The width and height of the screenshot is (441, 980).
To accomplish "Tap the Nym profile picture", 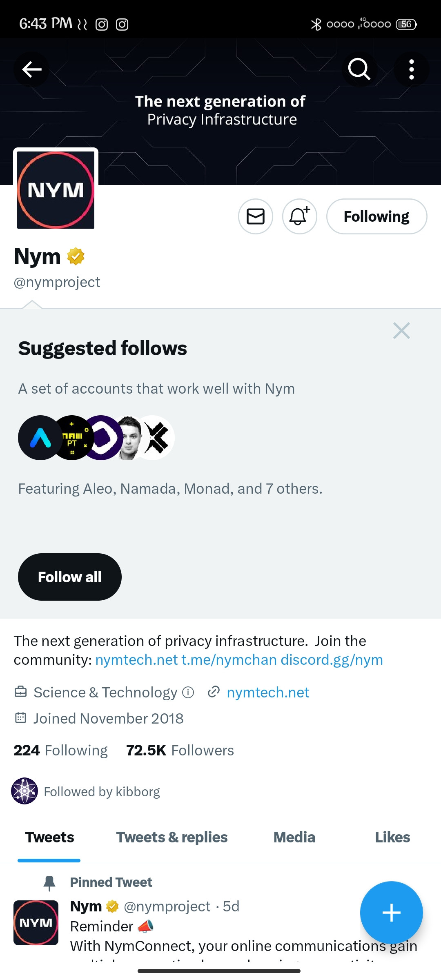I will pyautogui.click(x=56, y=189).
